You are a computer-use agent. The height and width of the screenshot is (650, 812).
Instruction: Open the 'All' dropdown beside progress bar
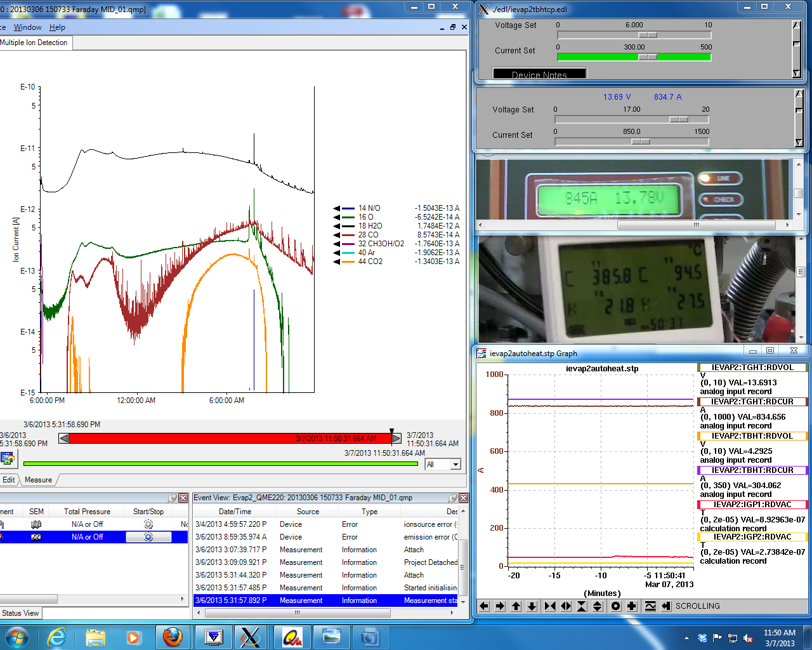pos(455,465)
